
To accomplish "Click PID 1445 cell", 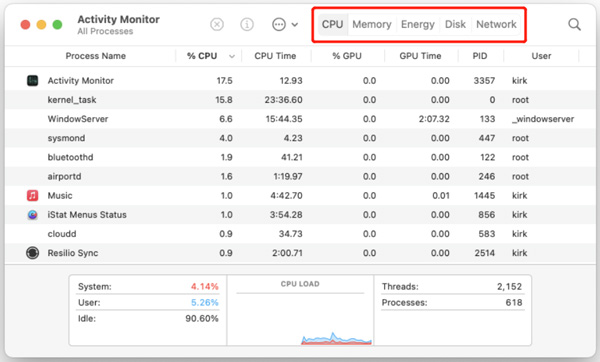I will coord(484,196).
